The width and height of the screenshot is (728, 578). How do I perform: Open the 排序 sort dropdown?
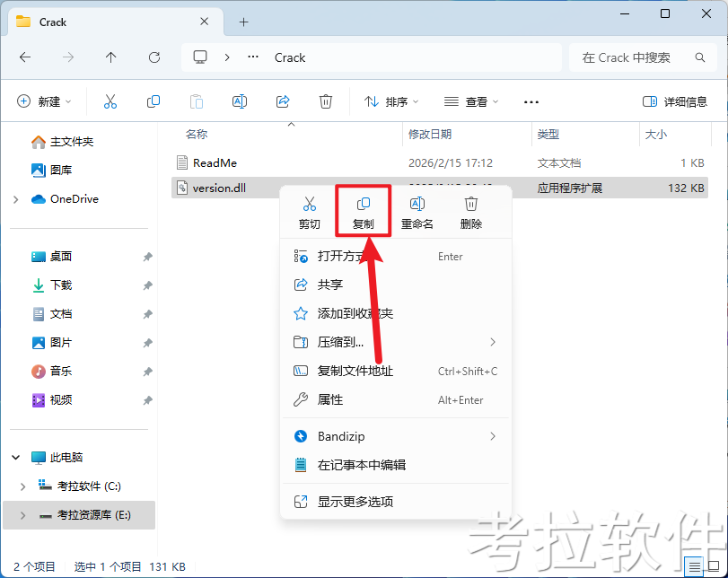tap(390, 101)
